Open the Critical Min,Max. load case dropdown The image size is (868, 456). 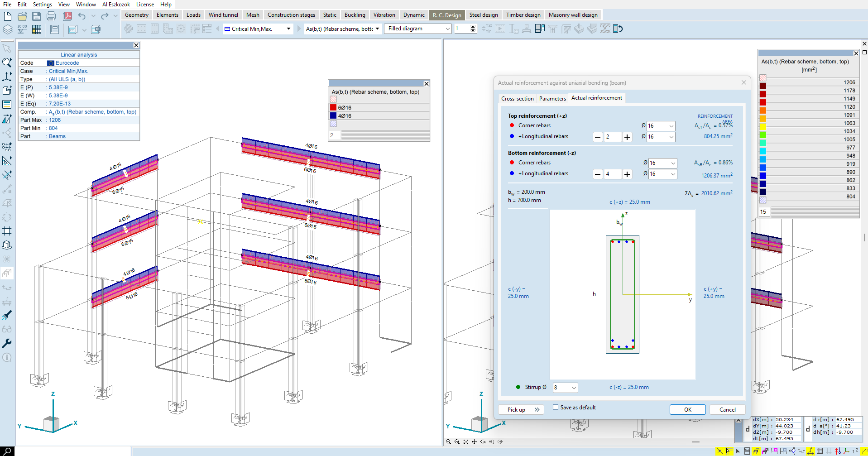[258, 29]
